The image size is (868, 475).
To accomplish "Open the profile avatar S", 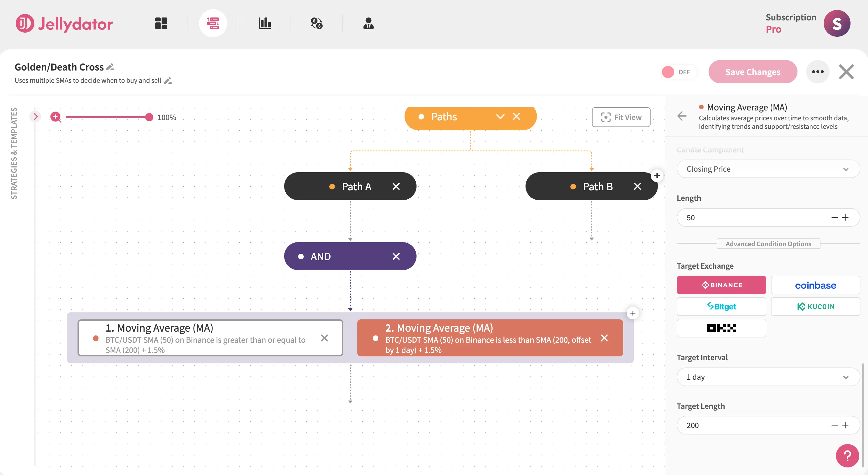I will (837, 23).
